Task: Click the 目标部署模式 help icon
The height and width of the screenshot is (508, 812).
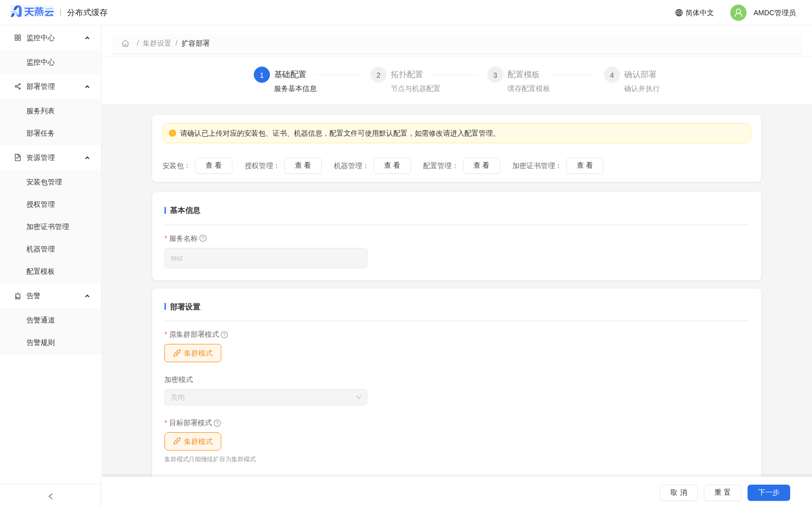Action: [217, 423]
